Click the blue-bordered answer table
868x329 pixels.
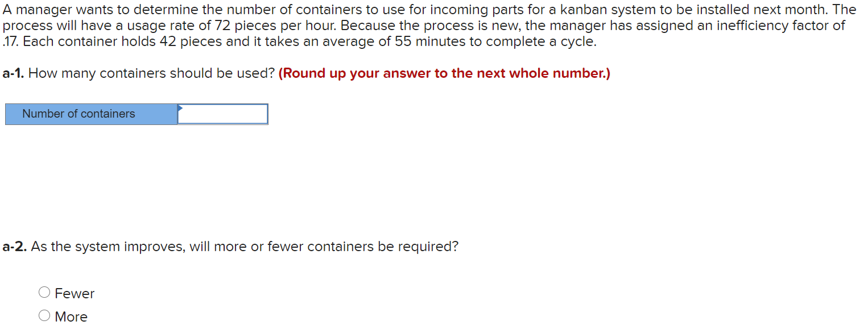pos(137,114)
